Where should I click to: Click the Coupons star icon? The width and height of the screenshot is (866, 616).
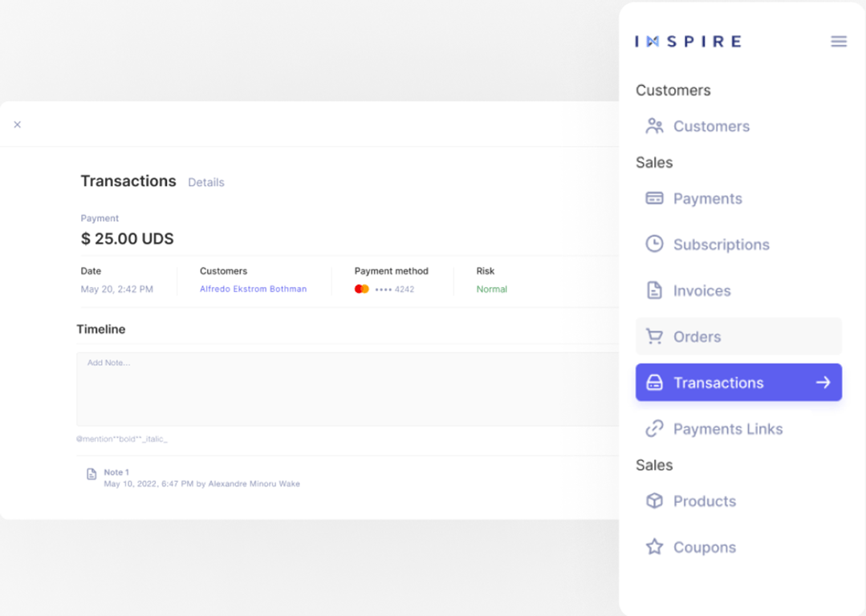point(654,546)
